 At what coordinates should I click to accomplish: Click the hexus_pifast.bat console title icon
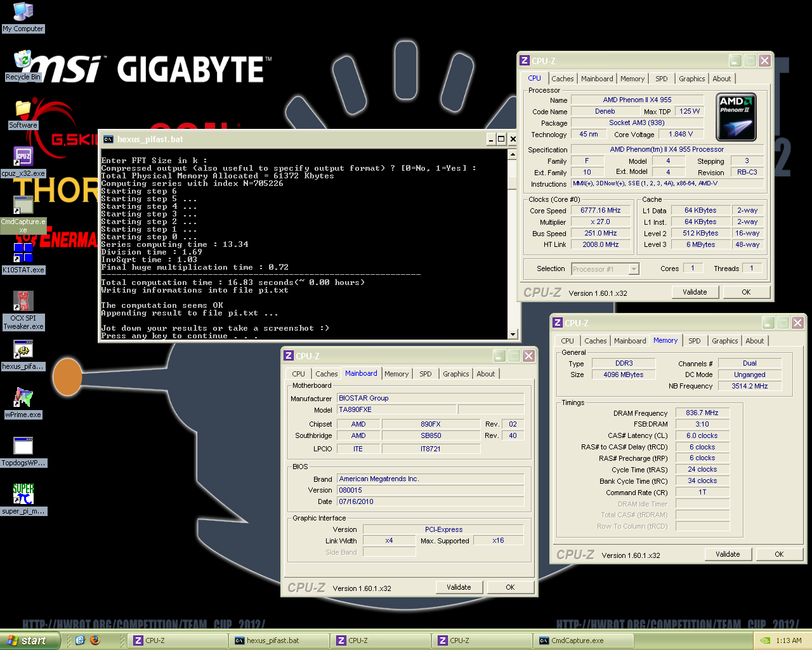pos(108,139)
